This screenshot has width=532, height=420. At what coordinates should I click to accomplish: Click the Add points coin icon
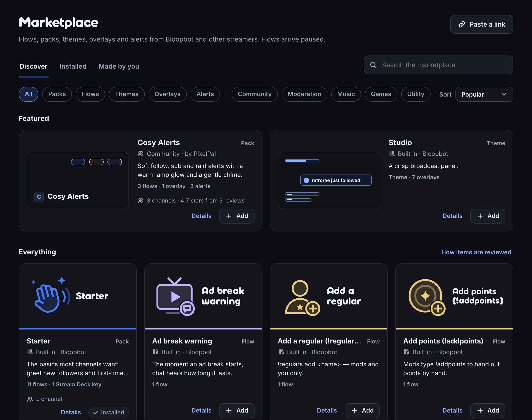[x=427, y=297]
